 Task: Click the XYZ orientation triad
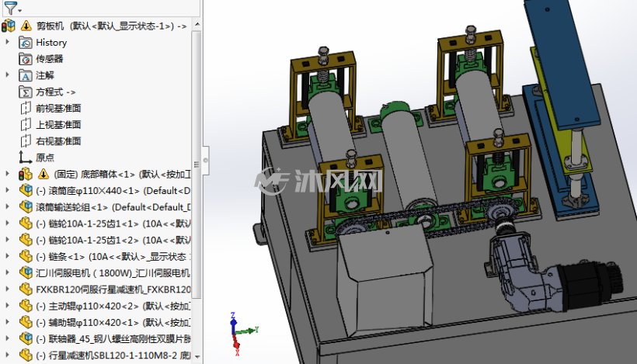click(242, 334)
